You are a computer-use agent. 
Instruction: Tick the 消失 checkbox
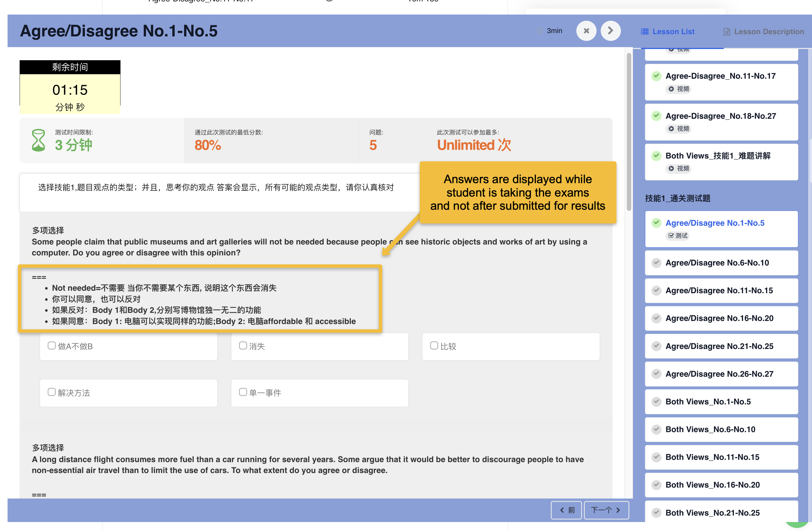click(x=243, y=346)
